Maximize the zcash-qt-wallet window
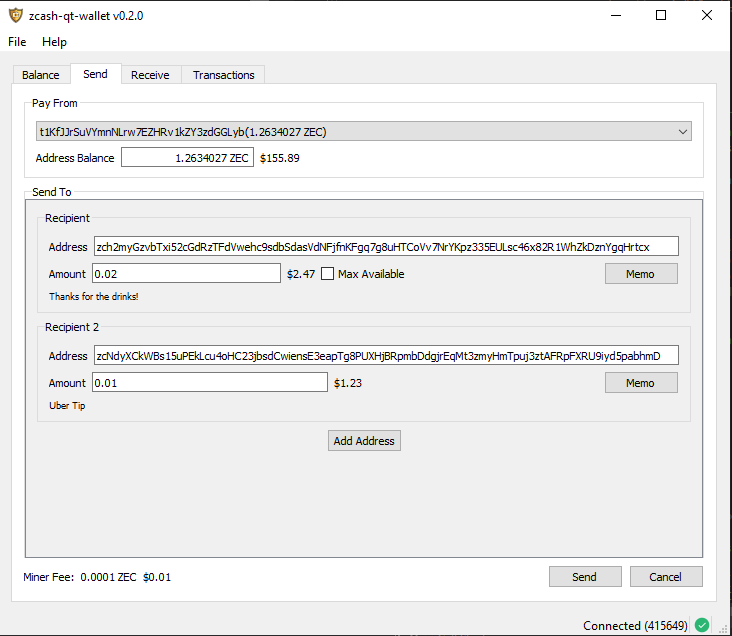The width and height of the screenshot is (732, 636). (x=661, y=15)
